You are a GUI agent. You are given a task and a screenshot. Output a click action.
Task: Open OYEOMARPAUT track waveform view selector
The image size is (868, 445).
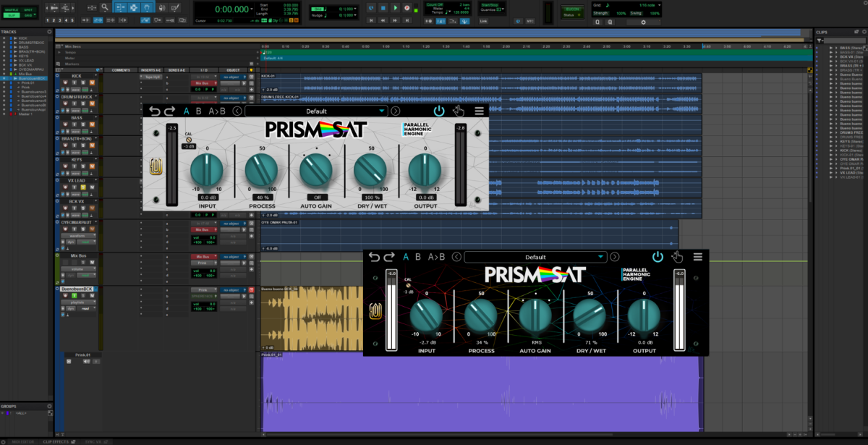[78, 236]
